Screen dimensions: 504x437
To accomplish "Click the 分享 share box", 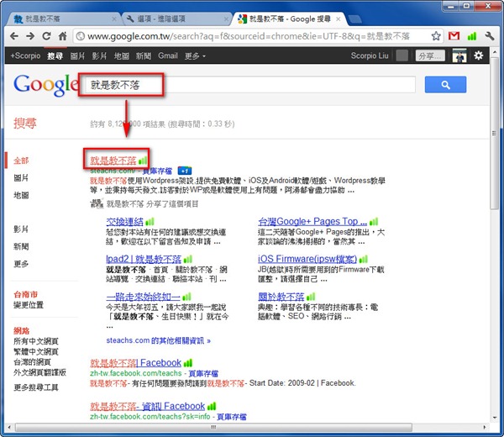I will click(430, 55).
